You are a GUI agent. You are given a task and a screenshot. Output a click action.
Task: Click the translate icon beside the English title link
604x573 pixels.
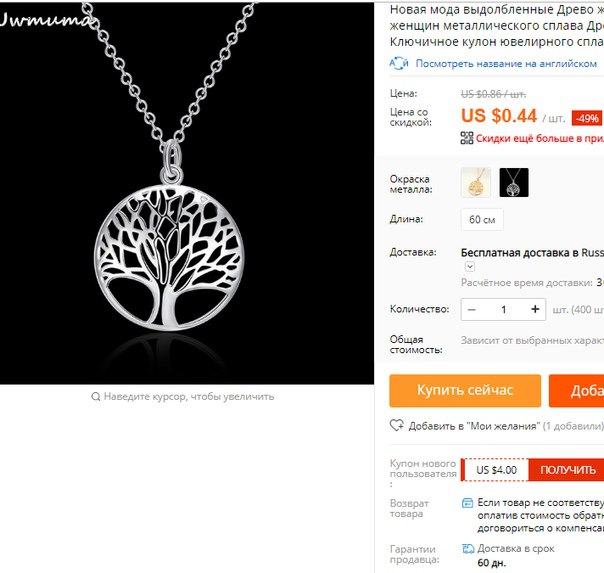[399, 63]
